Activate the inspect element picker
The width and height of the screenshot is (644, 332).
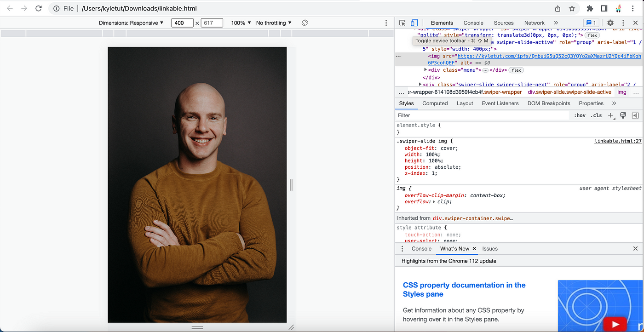(402, 23)
